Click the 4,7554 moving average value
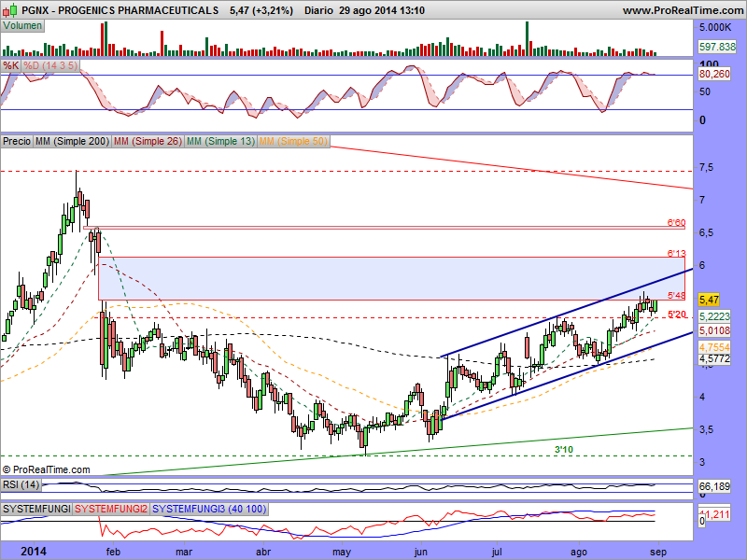 click(714, 347)
